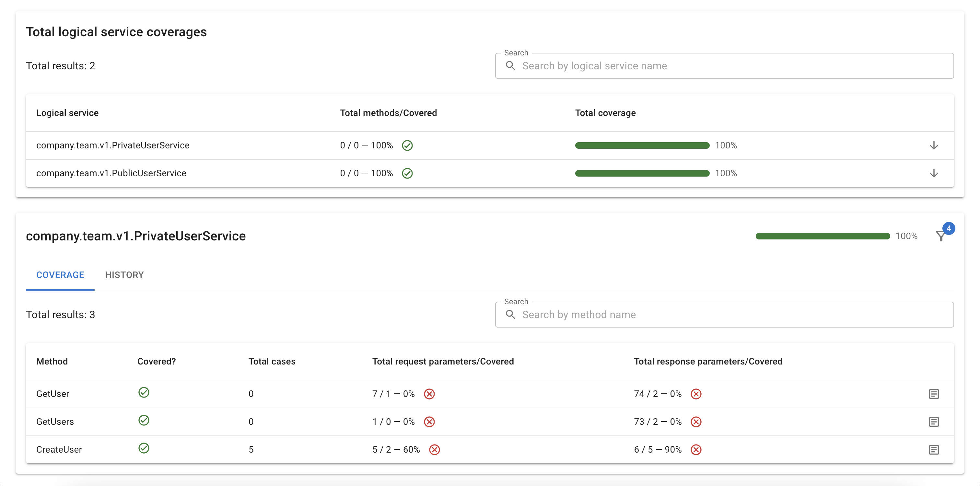The width and height of the screenshot is (980, 486).
Task: Click the red cross beside GetUsers response parameters
Action: tap(696, 422)
